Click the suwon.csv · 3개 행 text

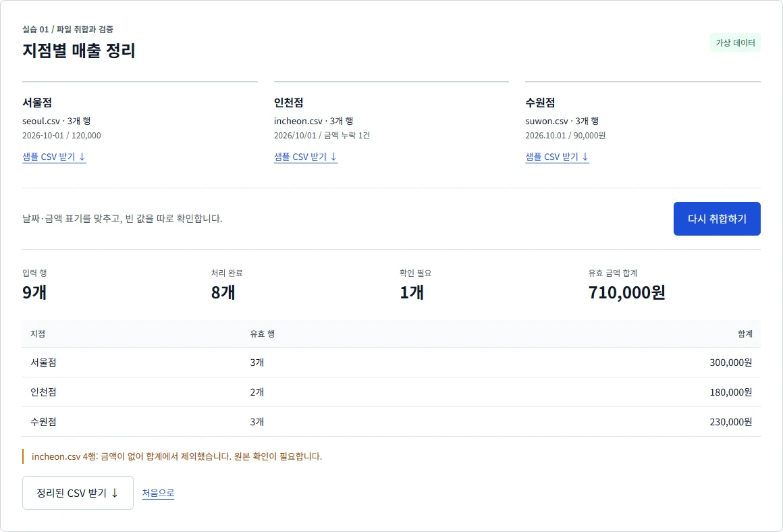coord(562,121)
